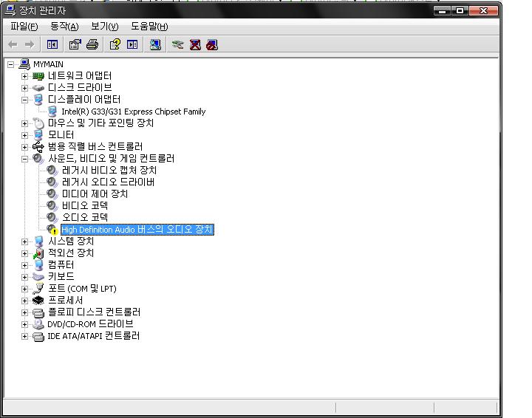The height and width of the screenshot is (418, 532).
Task: Toggle the console tree pane icon
Action: (52, 44)
